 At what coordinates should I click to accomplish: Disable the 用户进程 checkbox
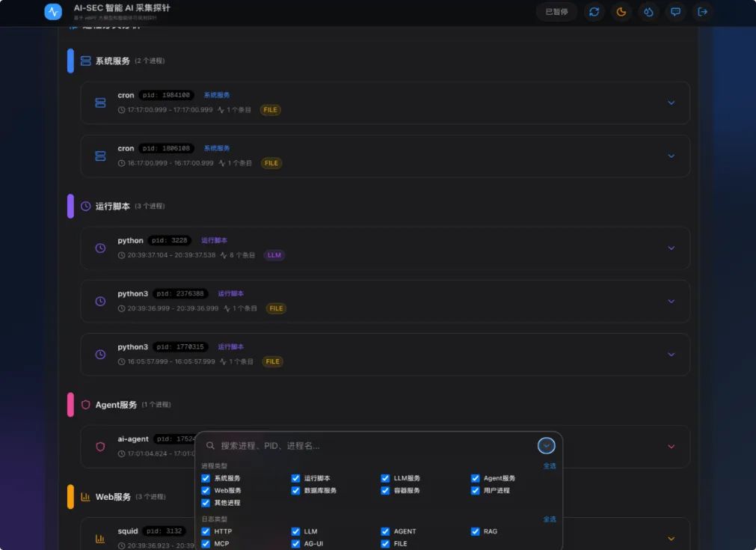tap(476, 490)
